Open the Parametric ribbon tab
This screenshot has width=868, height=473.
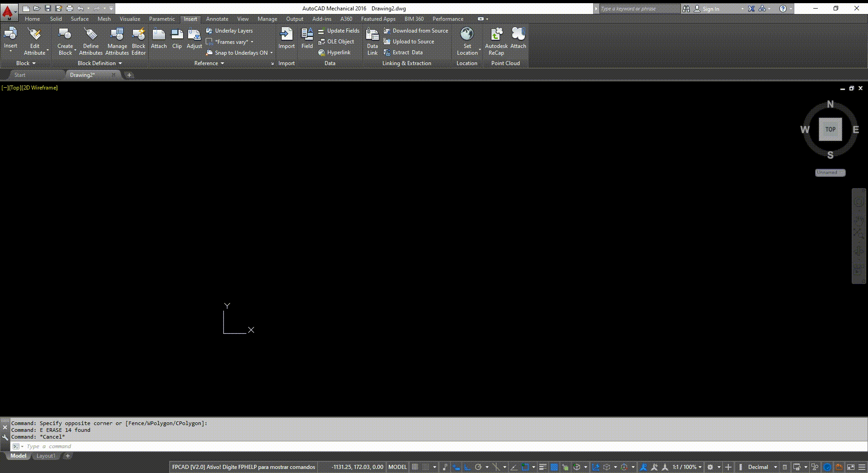[x=161, y=19]
